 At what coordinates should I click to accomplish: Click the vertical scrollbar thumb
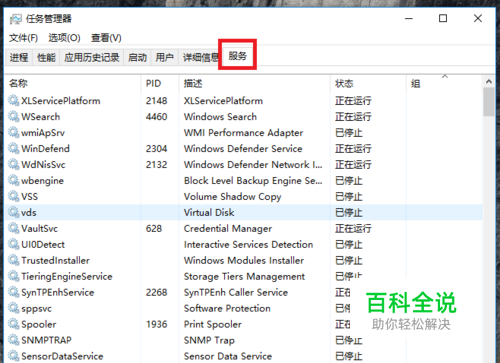coord(489,102)
